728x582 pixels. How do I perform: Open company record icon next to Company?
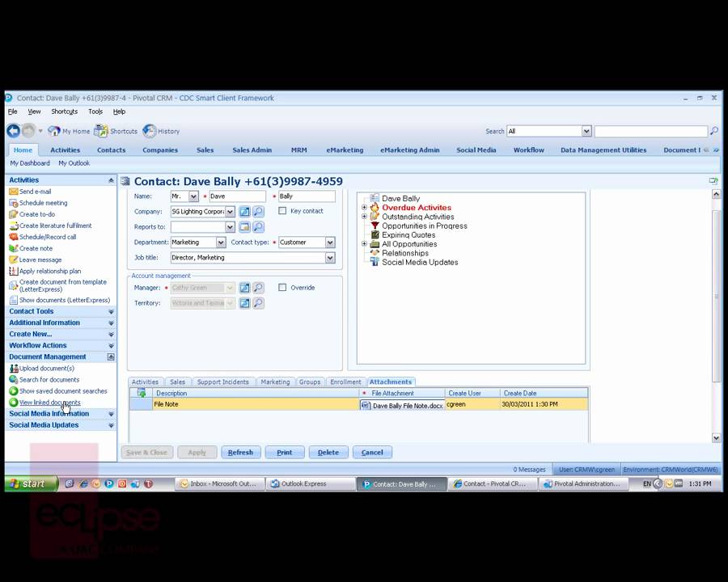244,212
